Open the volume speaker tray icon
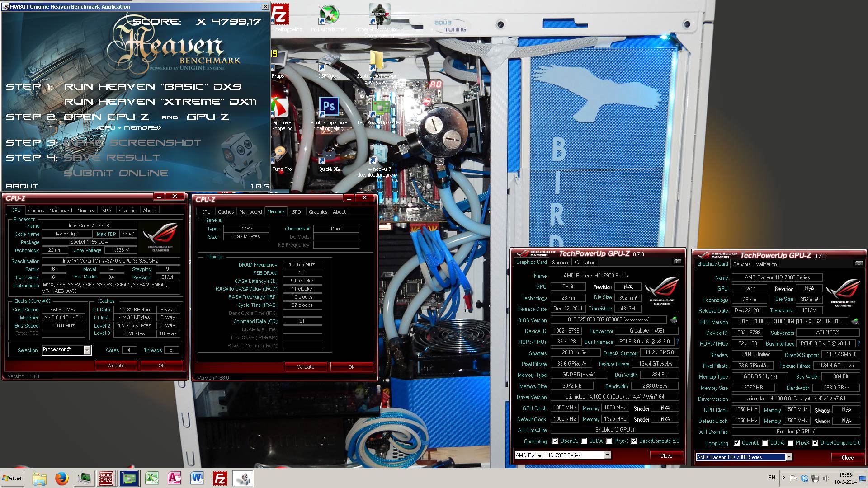 tap(826, 478)
